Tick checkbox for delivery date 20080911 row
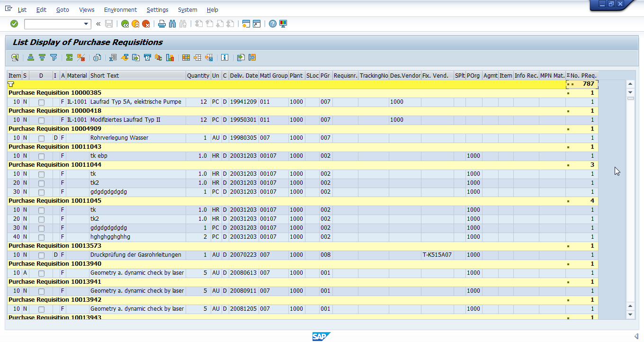This screenshot has height=342, width=644. click(41, 291)
